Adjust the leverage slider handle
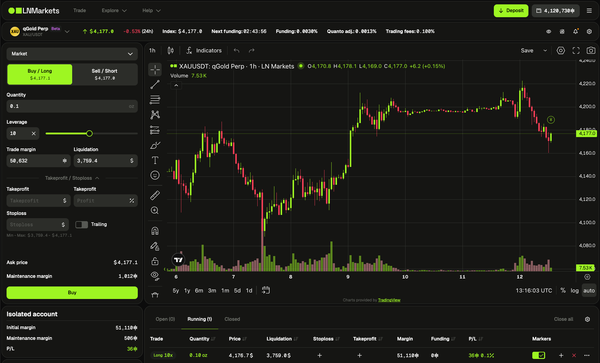Viewport: 600px width, 363px height. click(x=89, y=133)
